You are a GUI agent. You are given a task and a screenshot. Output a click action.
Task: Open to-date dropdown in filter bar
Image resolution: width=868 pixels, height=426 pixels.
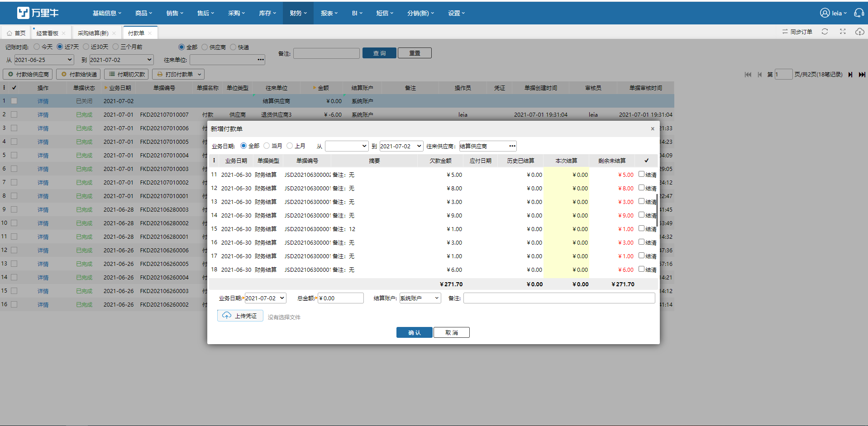click(x=149, y=60)
